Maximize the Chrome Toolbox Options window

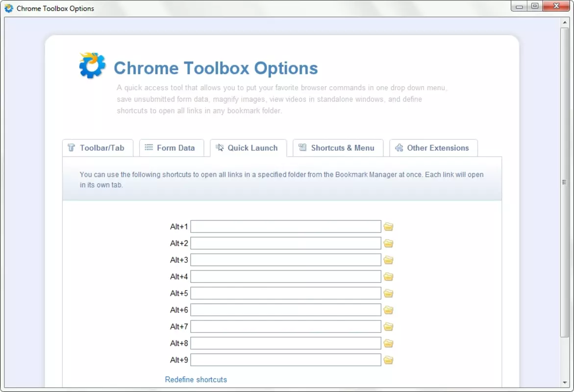coord(535,6)
